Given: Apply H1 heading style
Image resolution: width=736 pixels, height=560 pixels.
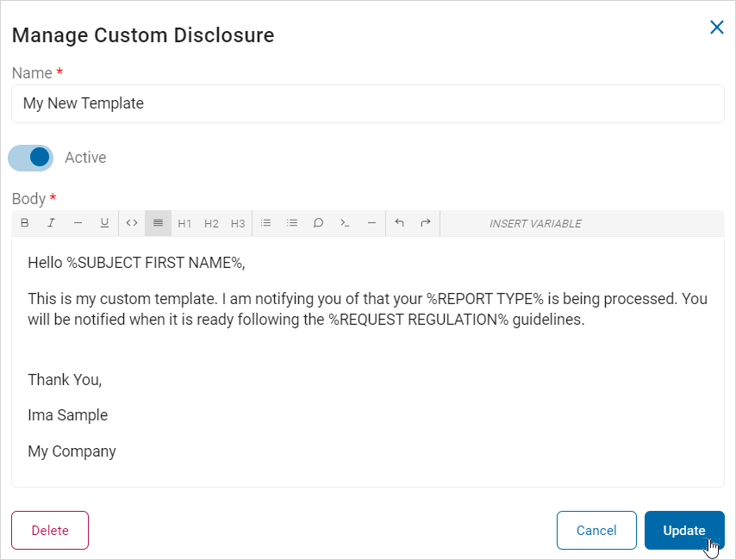Looking at the screenshot, I should [184, 223].
